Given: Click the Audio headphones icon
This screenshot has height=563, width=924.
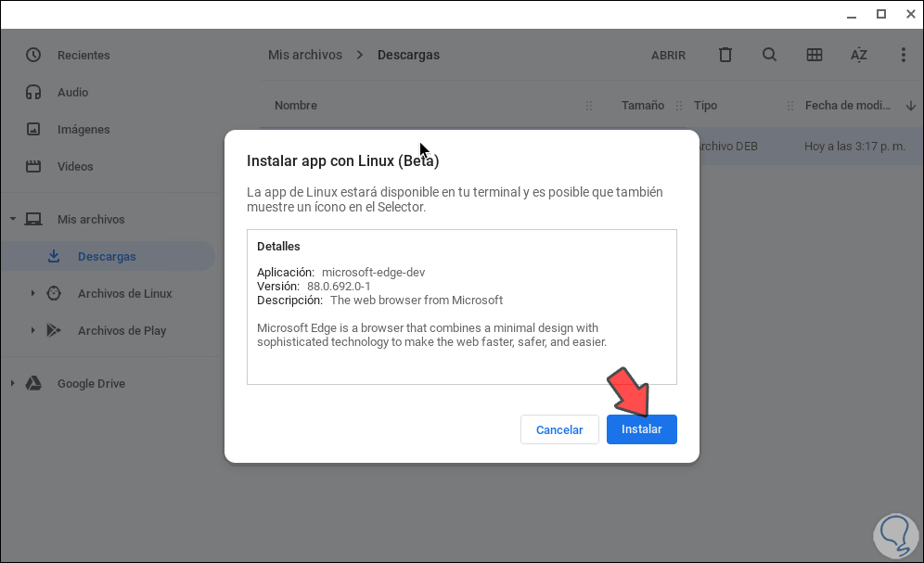Looking at the screenshot, I should (33, 93).
